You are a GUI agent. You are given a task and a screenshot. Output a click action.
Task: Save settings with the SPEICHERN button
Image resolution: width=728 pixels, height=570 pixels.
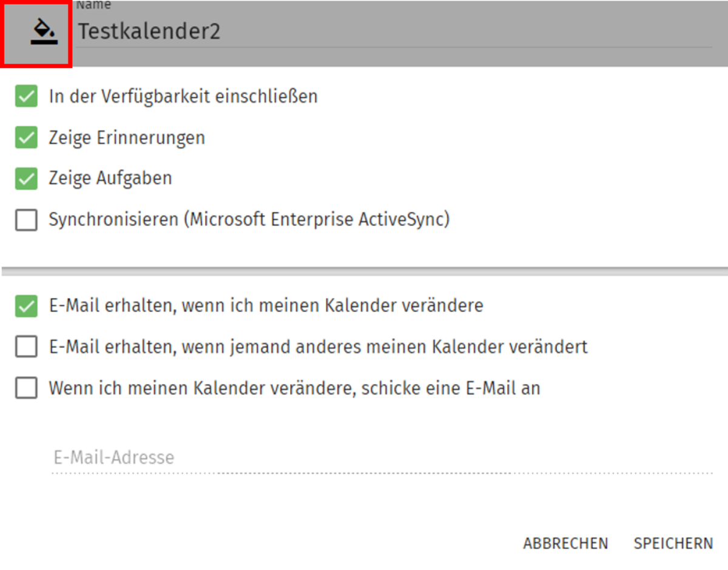pos(673,543)
